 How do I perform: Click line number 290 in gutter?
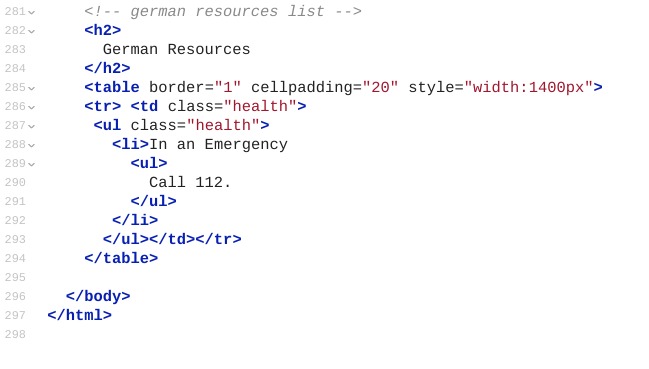coord(15,182)
